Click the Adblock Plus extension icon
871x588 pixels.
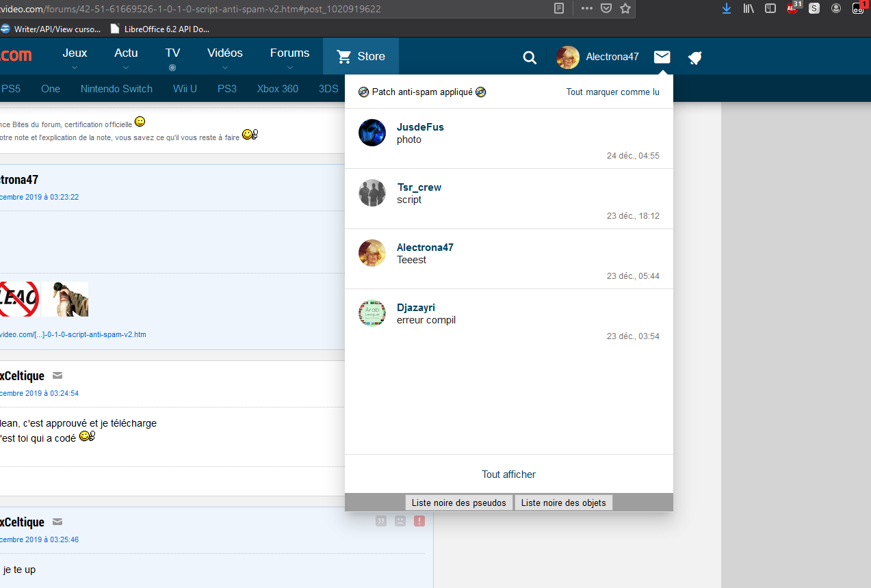(793, 8)
